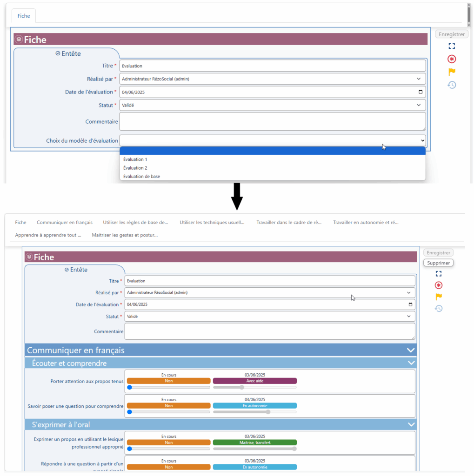This screenshot has height=476, width=474.
Task: Click the yellow flag icon in the lower form
Action: pyautogui.click(x=438, y=297)
